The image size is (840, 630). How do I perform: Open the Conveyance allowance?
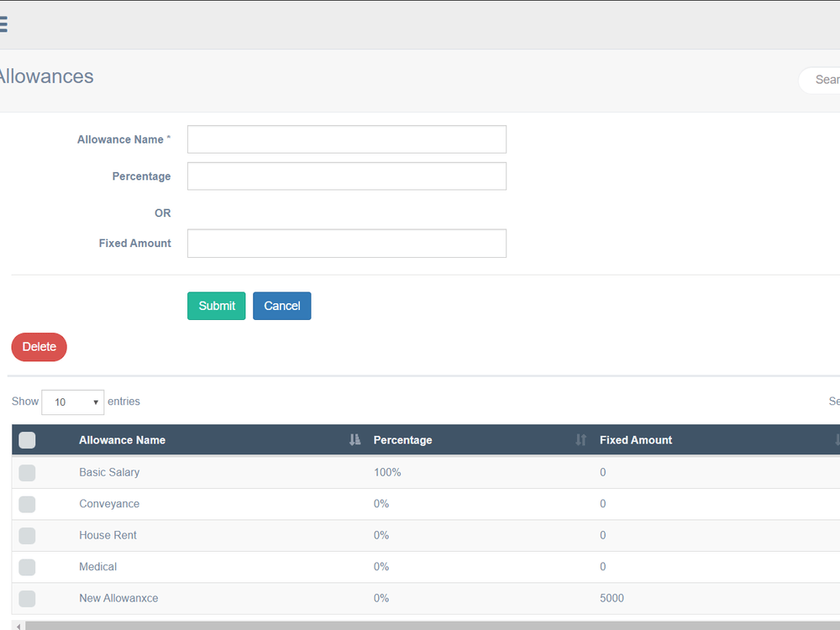[109, 504]
